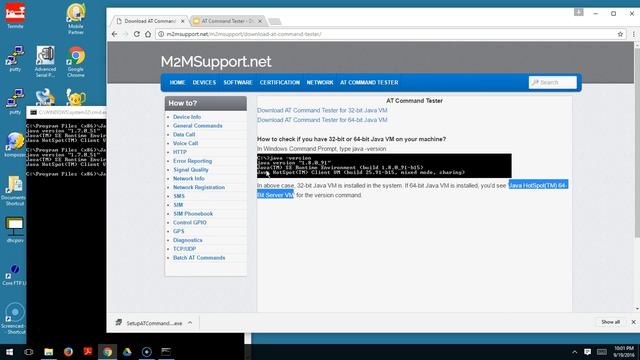Screen dimensions: 640x360
Task: Open File Explorer from the taskbar
Action: tap(49, 352)
